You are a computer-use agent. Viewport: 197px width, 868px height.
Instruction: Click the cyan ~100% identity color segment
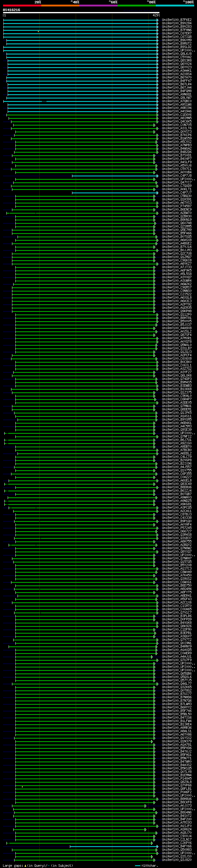(x=175, y=6)
